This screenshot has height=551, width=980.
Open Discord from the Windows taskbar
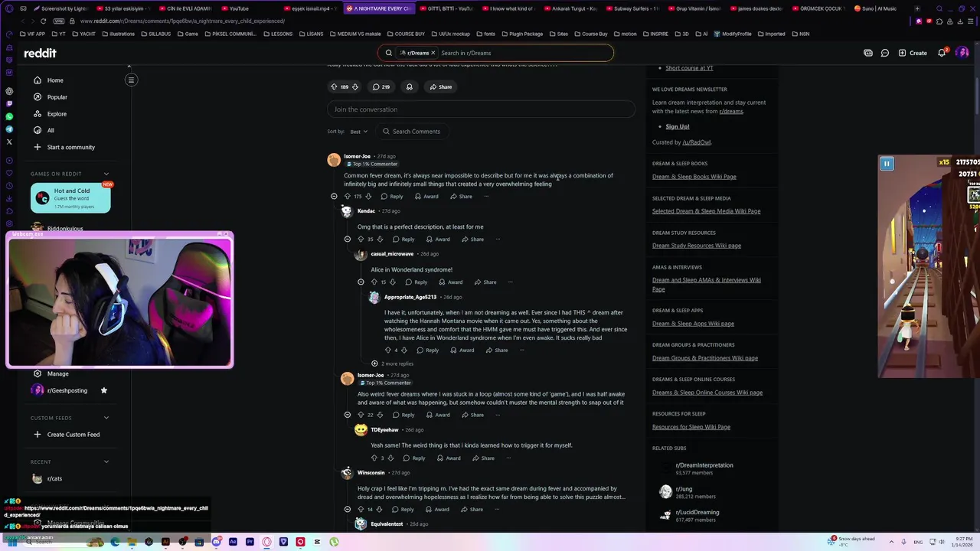217,542
